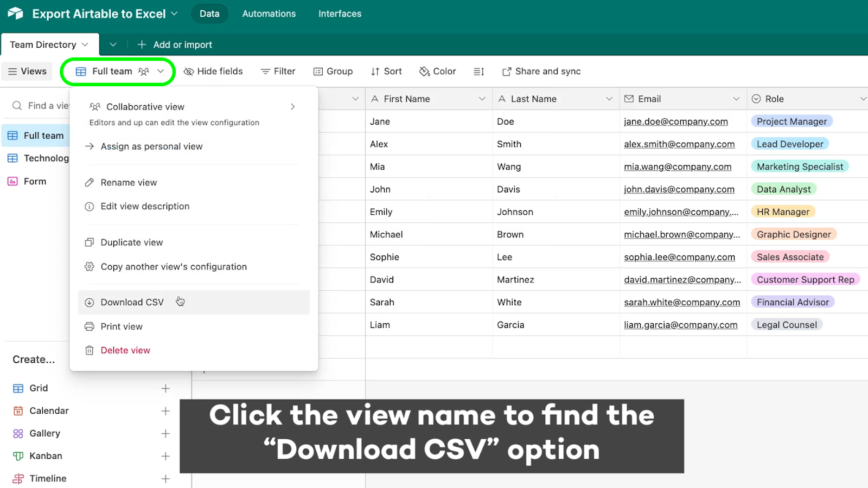
Task: Open the Group options
Action: tap(333, 71)
